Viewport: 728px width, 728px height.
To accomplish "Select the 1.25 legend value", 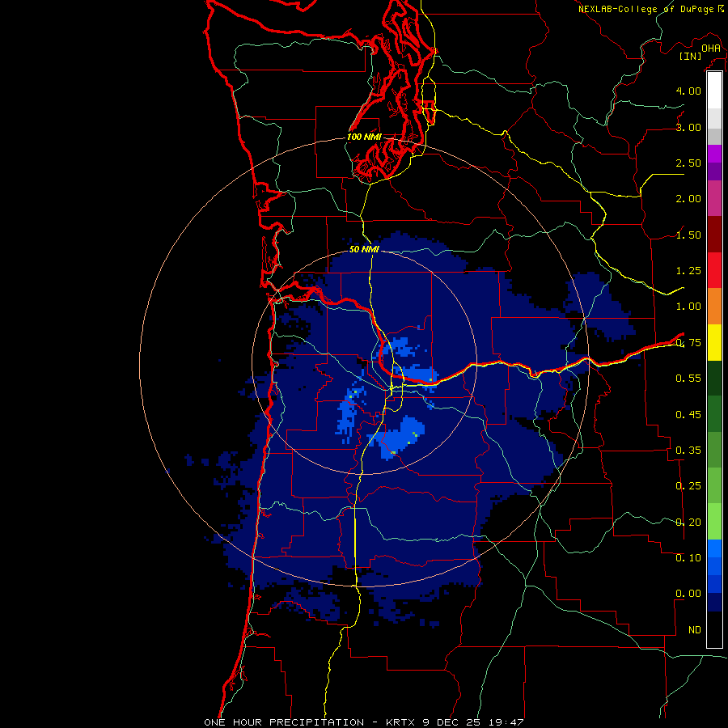I will (688, 271).
